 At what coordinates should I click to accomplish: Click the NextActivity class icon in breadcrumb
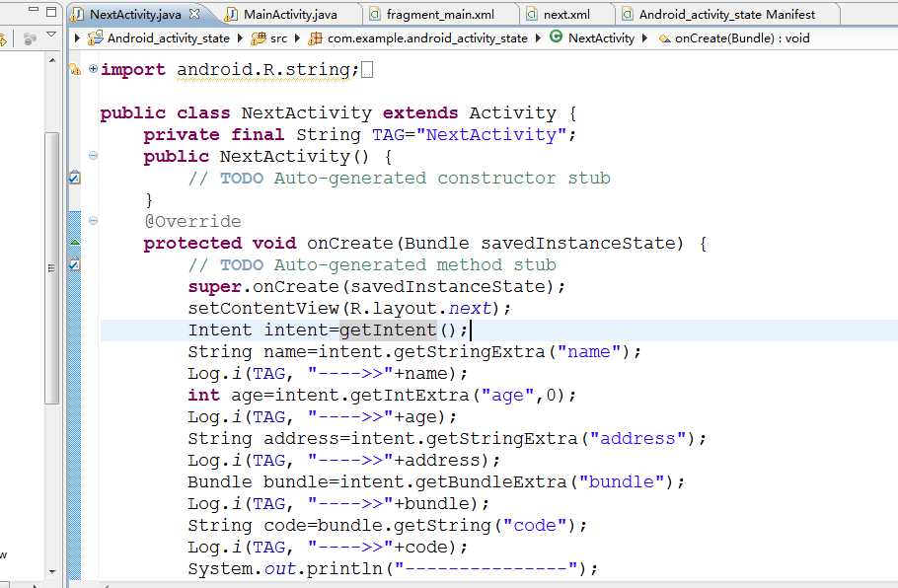tap(556, 37)
